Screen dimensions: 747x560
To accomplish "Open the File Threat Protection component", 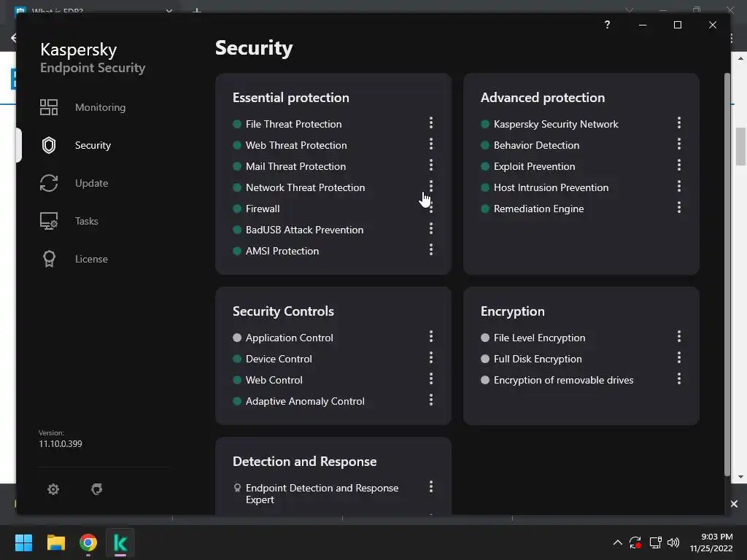I will pyautogui.click(x=293, y=124).
